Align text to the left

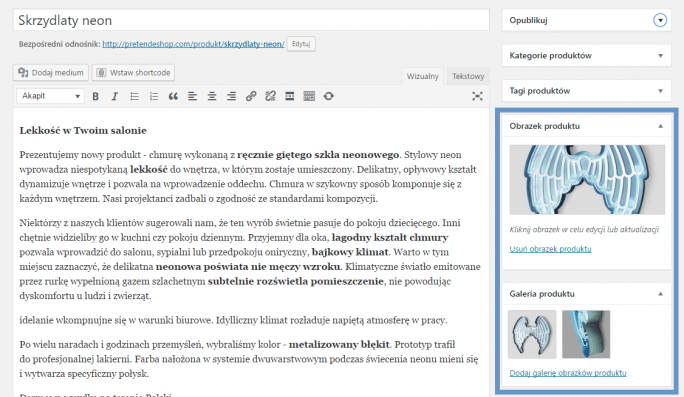point(192,96)
